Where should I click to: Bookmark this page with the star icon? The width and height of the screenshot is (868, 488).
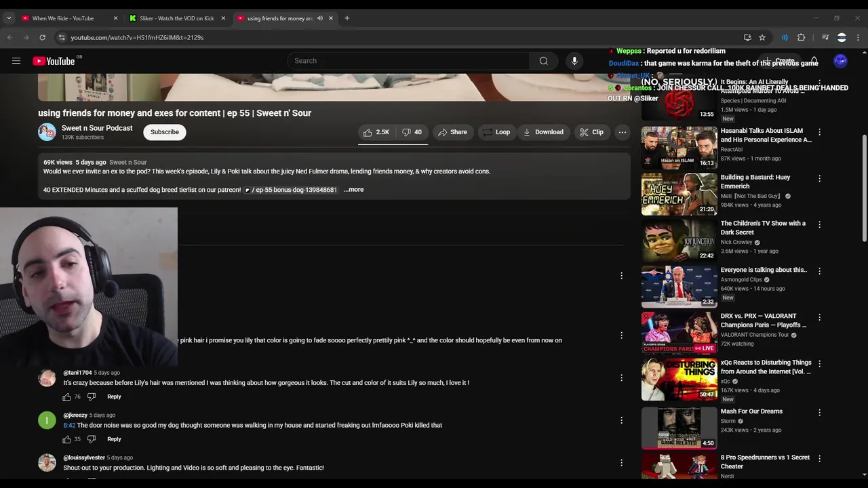click(x=762, y=37)
